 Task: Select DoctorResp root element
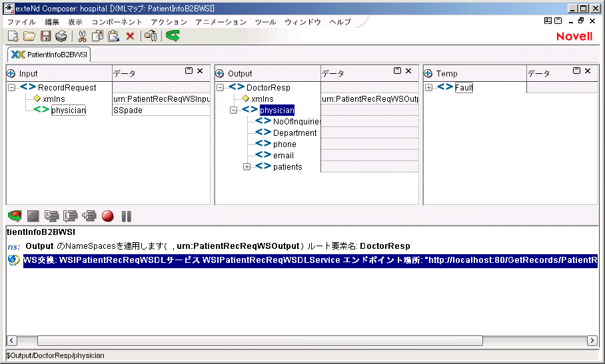pos(268,87)
